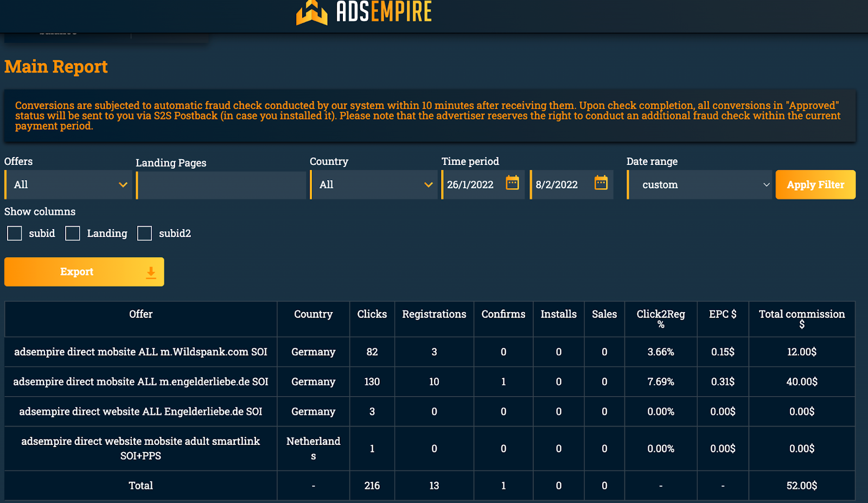Enable the Landing column checkbox
This screenshot has width=868, height=503.
pos(73,233)
